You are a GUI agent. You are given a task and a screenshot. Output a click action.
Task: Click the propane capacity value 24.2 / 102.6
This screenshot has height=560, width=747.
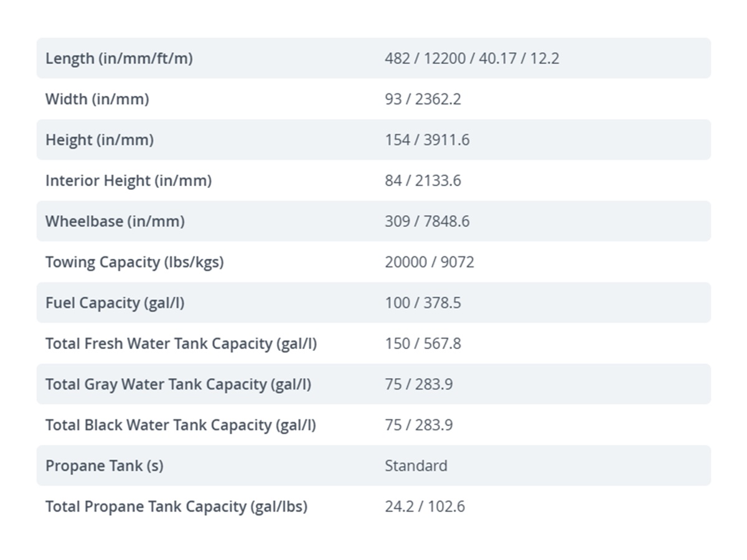coord(425,506)
